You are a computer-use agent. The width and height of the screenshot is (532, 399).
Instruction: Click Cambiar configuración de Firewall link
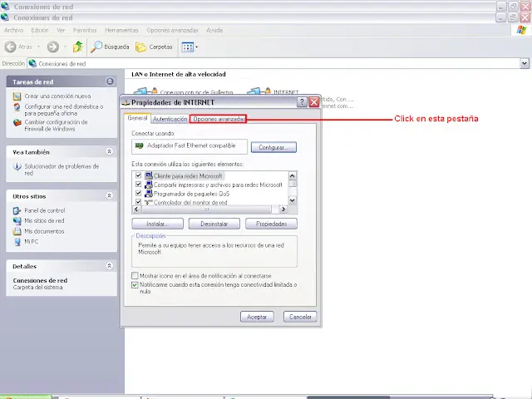(56, 126)
